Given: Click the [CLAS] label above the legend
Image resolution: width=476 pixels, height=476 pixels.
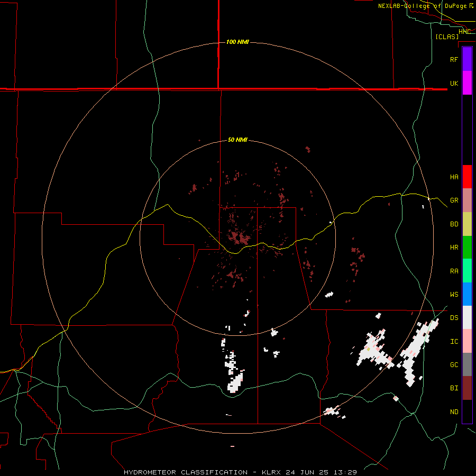Looking at the screenshot, I should coord(447,36).
